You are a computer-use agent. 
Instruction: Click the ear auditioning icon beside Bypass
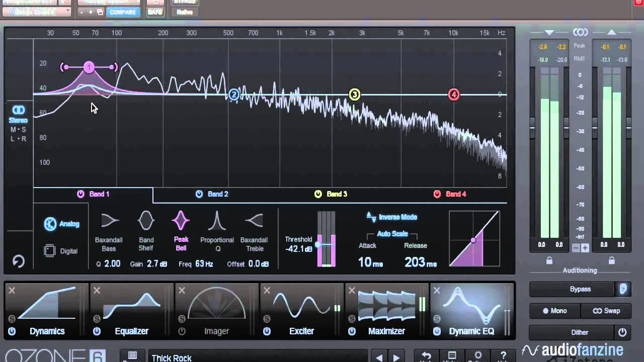pyautogui.click(x=623, y=289)
